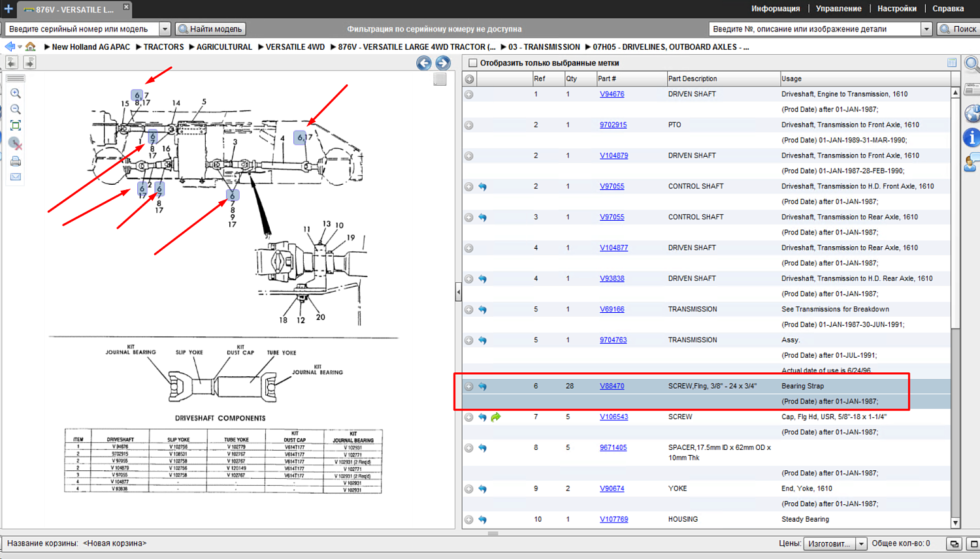980x559 pixels.
Task: Open a new tab with the plus icon
Action: coord(8,8)
